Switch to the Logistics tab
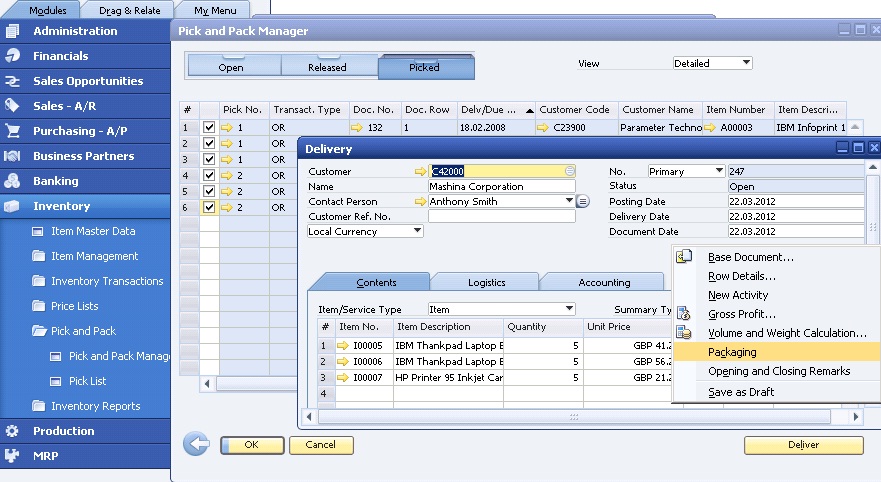The height and width of the screenshot is (482, 881). [x=487, y=283]
